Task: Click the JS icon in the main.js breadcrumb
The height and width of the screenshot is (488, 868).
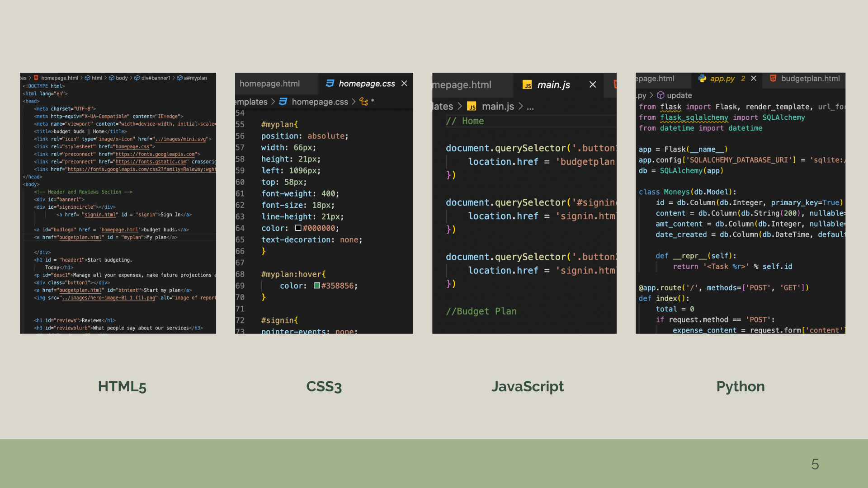Action: 472,107
